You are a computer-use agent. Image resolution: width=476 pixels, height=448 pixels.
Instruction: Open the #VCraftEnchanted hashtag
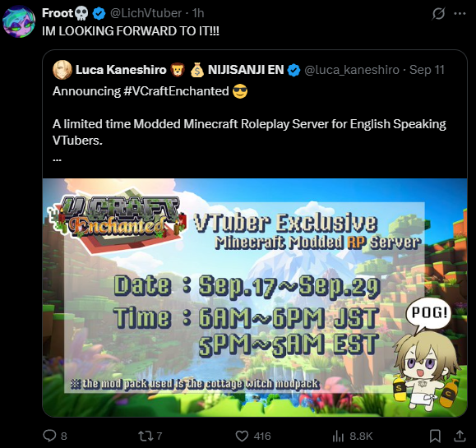tap(176, 91)
